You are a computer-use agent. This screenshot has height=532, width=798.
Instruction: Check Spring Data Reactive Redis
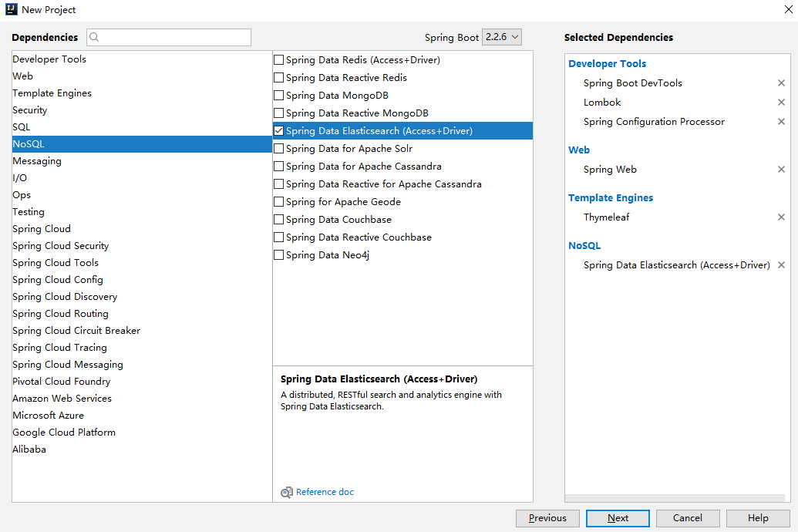point(279,78)
